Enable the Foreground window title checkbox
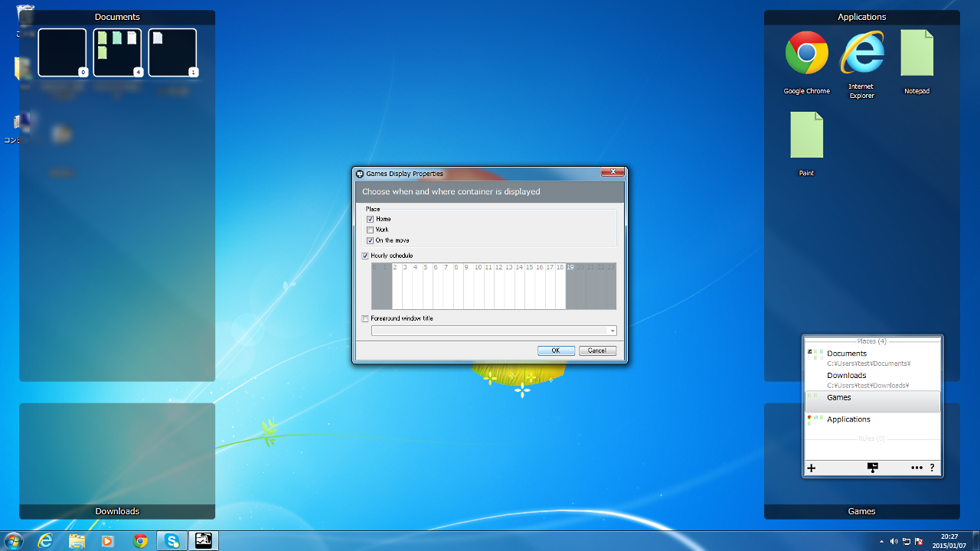The height and width of the screenshot is (551, 980). pyautogui.click(x=365, y=318)
